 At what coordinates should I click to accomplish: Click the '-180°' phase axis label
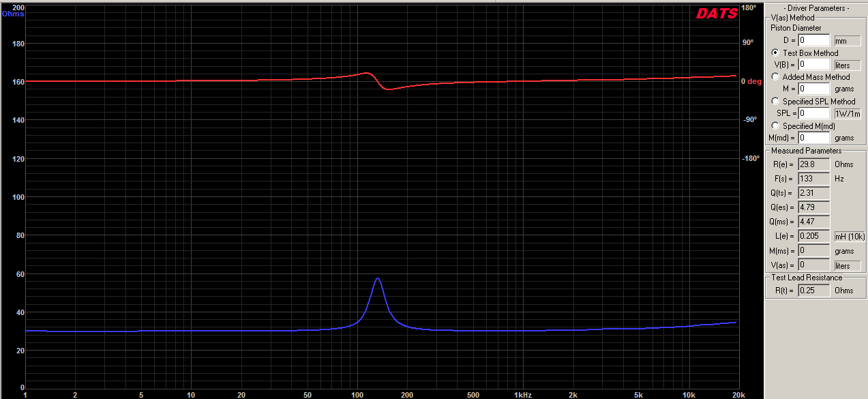pyautogui.click(x=750, y=158)
